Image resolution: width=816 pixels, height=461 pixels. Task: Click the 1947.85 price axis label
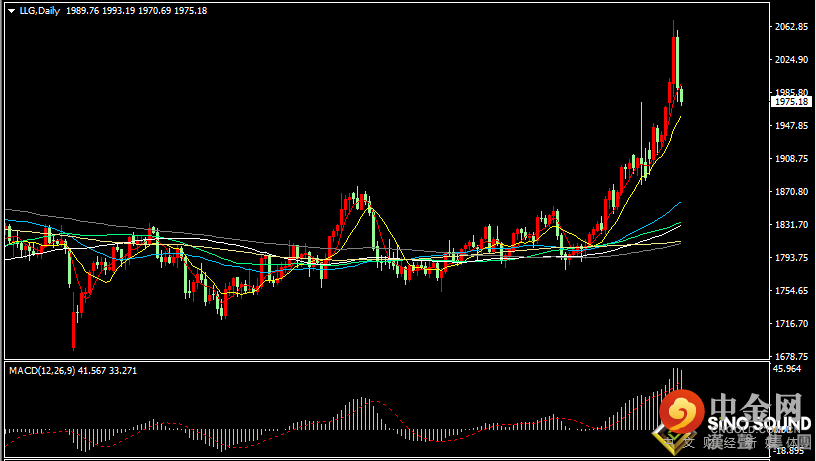791,125
